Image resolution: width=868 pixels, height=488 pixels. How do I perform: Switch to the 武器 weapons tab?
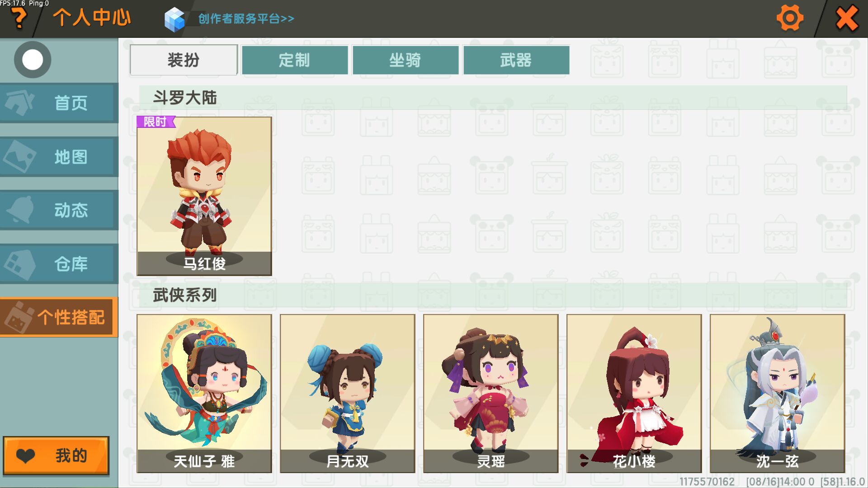pyautogui.click(x=516, y=60)
